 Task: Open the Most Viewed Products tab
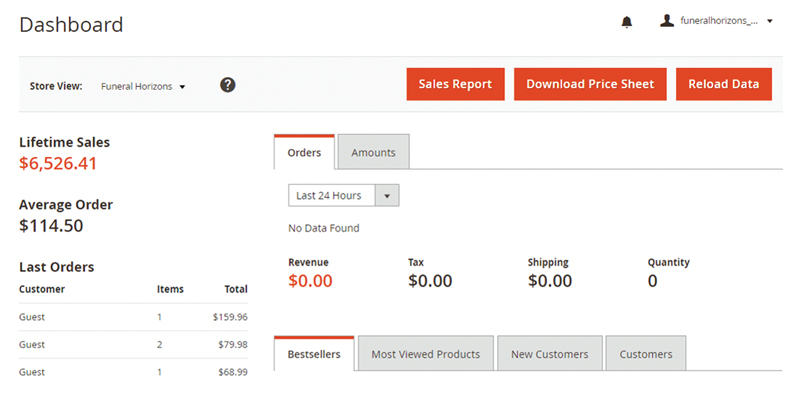coord(426,353)
